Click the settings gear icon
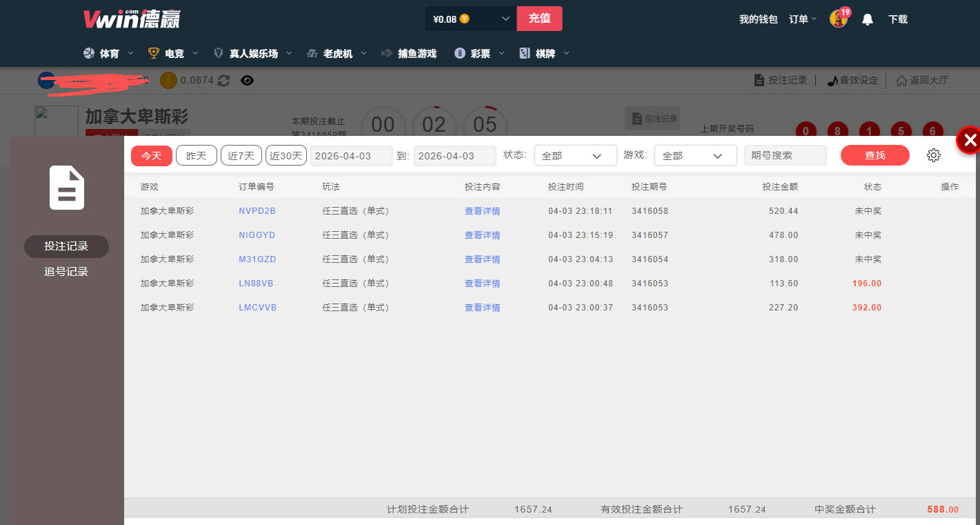980x525 pixels. [x=934, y=155]
